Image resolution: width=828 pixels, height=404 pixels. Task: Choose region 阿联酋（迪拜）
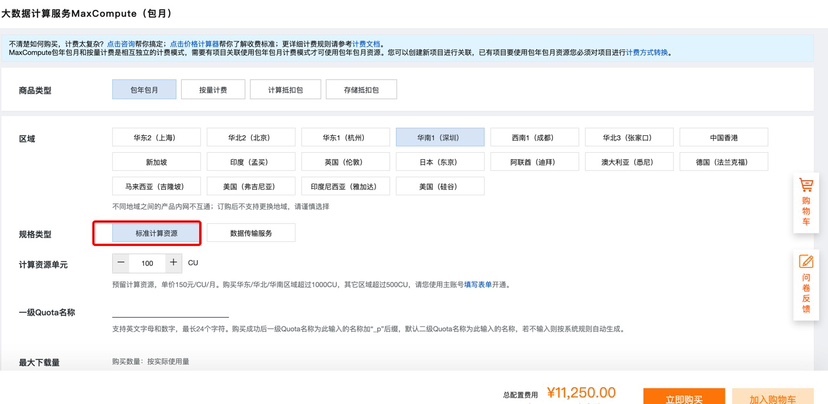[534, 162]
